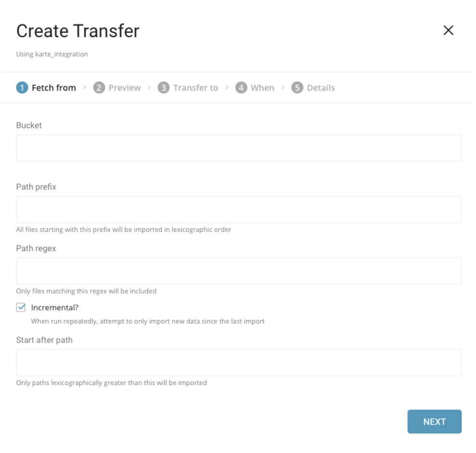Click the step 2 number circle
476x453 pixels.
point(99,88)
